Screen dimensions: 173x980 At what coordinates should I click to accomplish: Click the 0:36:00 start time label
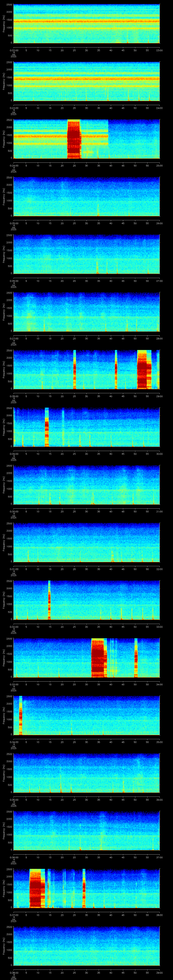click(x=14, y=857)
